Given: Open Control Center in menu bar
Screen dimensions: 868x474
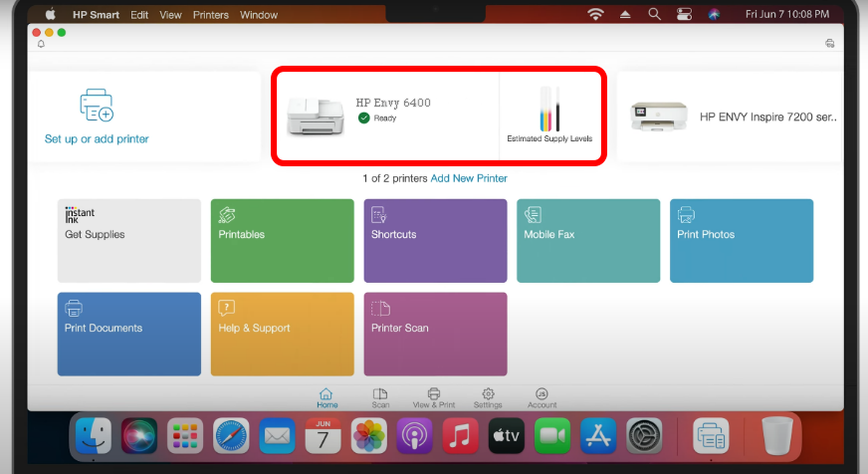Looking at the screenshot, I should [684, 14].
